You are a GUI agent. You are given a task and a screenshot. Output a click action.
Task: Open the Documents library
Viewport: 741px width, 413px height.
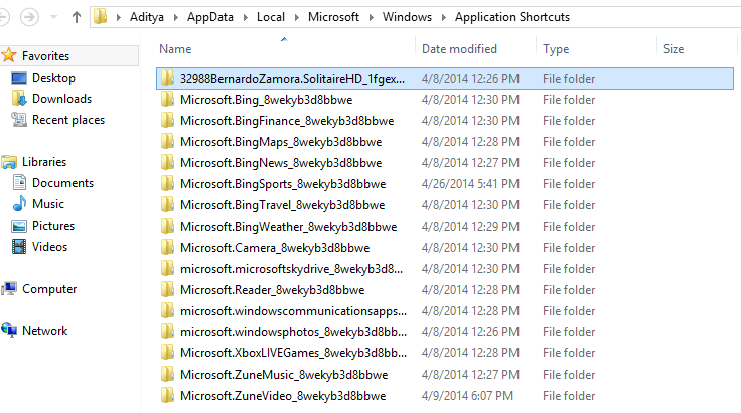(x=63, y=183)
